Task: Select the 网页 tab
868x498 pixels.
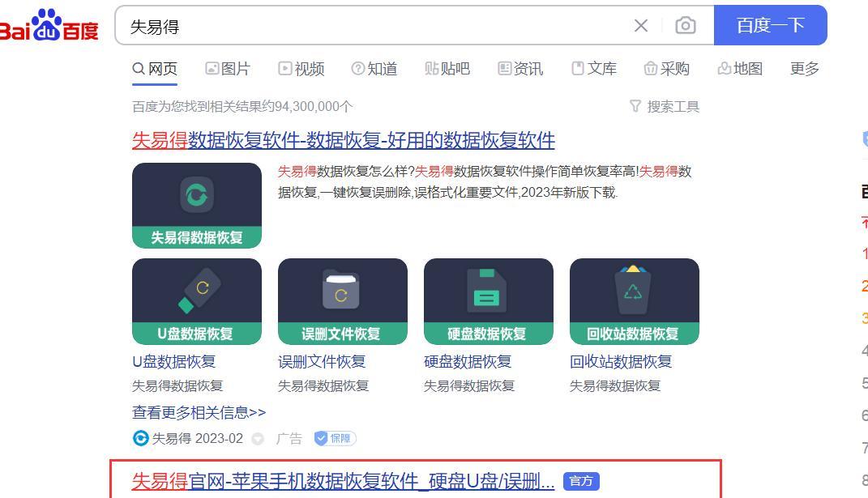Action: pos(155,69)
